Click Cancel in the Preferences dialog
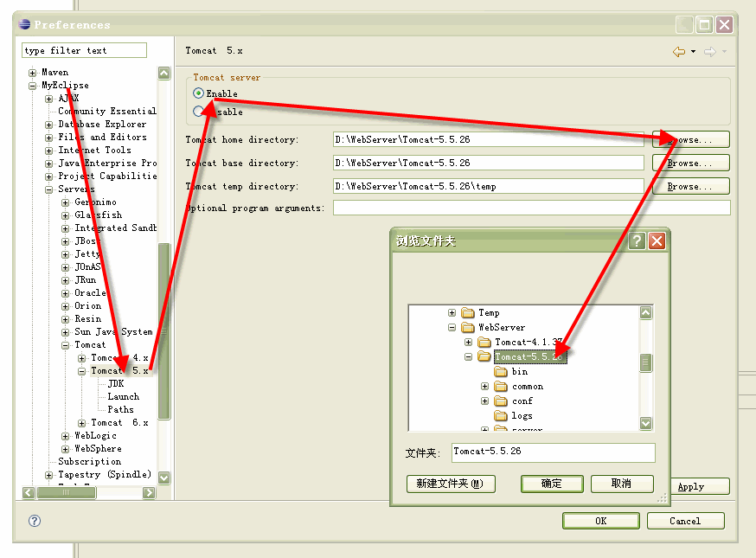Viewport: 756px width, 558px height. tap(685, 521)
